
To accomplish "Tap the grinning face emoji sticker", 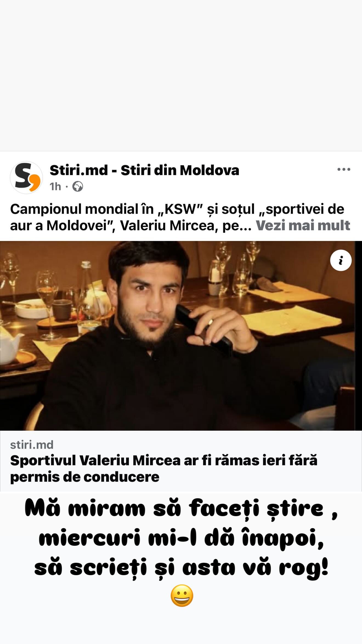I will (182, 596).
